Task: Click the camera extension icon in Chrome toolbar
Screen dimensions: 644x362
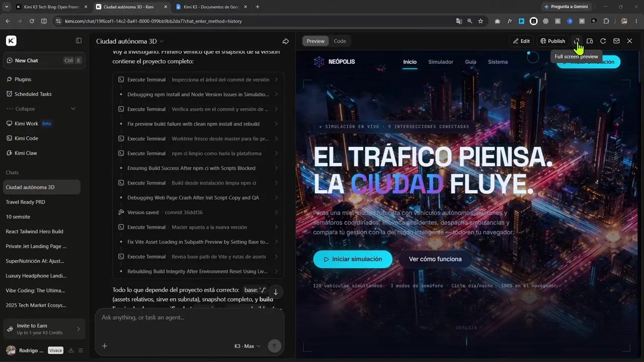Action: (x=497, y=21)
